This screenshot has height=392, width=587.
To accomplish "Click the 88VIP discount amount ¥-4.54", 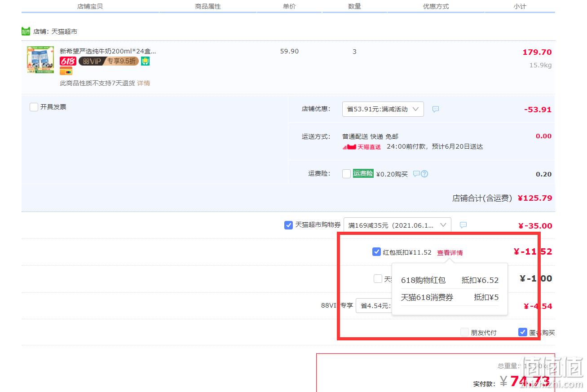I will [538, 306].
